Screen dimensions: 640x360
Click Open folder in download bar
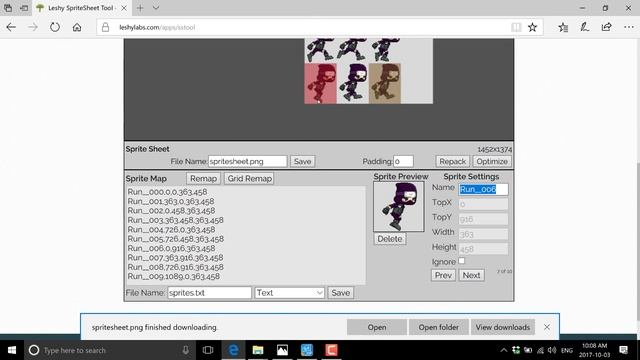click(x=438, y=327)
